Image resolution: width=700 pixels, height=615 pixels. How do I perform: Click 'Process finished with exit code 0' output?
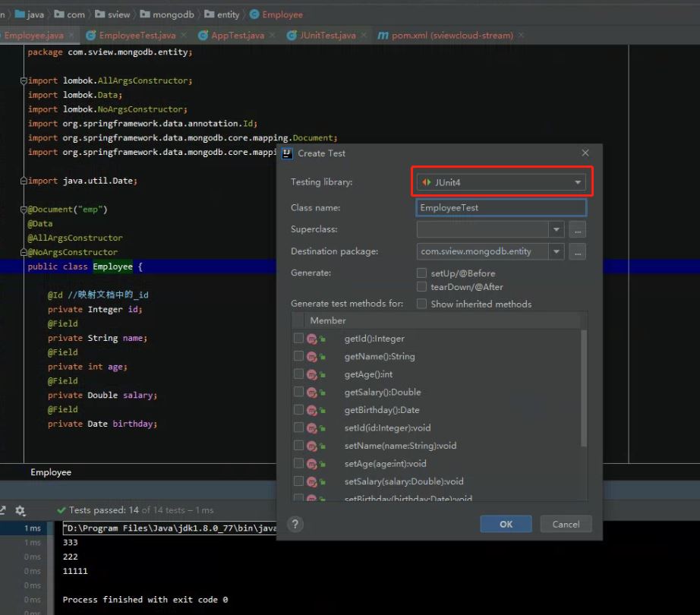click(145, 599)
